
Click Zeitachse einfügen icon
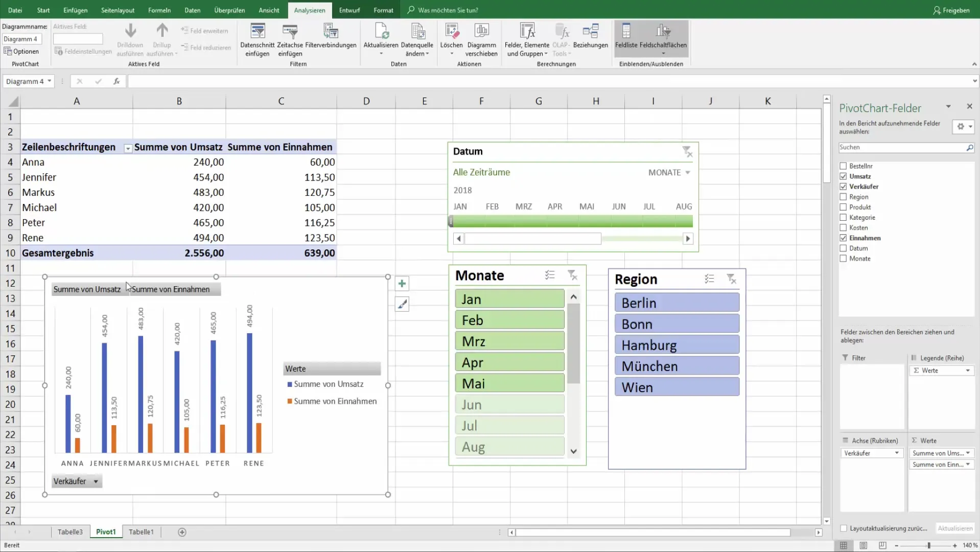tap(290, 32)
